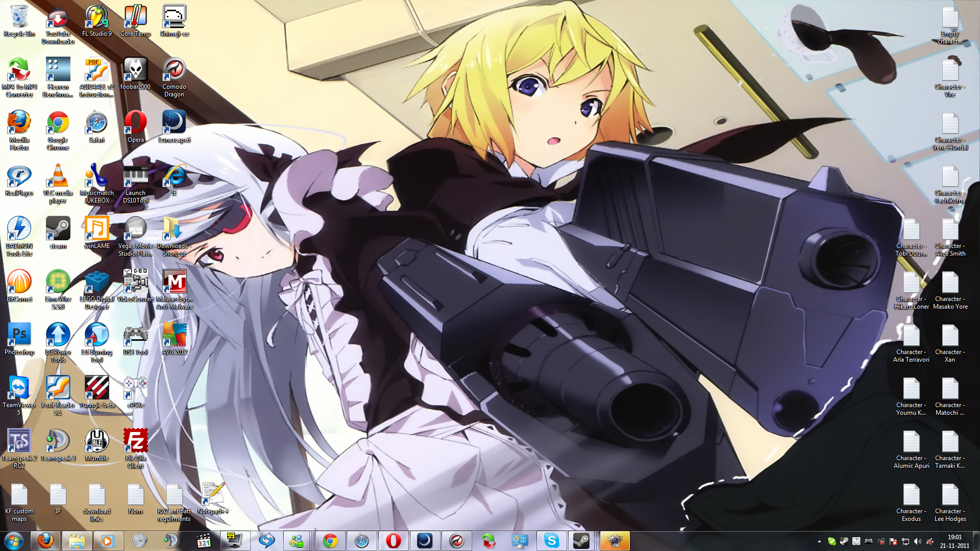Select MP4 To MP3 Converter icon
This screenshot has width=980, height=551.
(19, 78)
